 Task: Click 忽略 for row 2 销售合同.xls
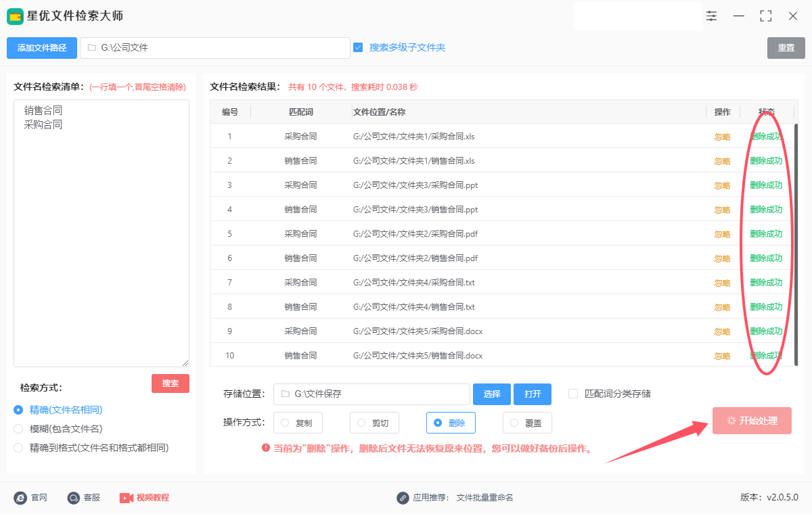(723, 161)
